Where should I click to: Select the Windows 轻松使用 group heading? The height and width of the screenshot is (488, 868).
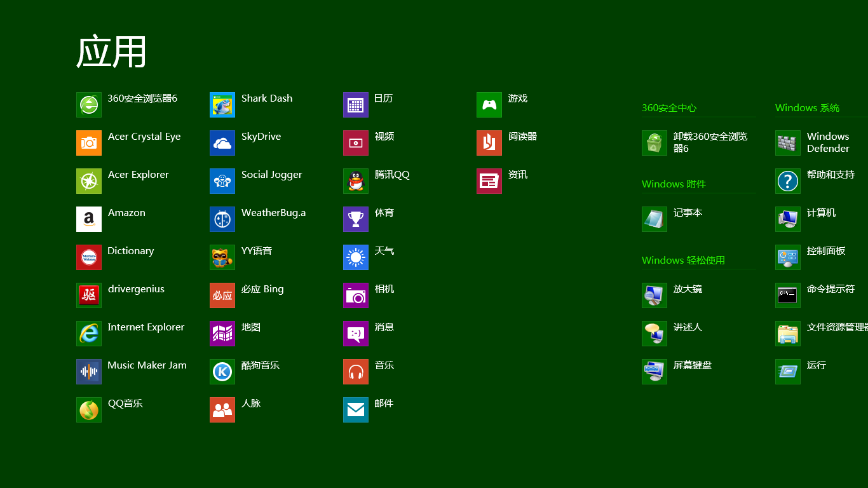(683, 261)
